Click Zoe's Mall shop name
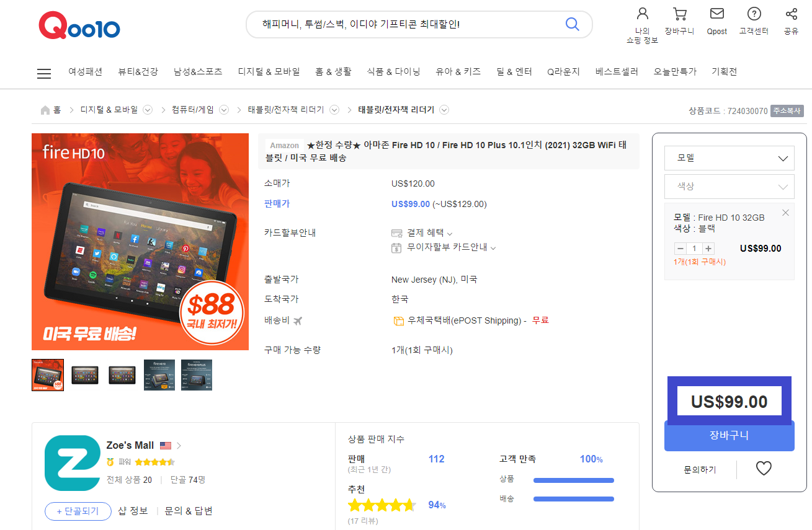 point(130,445)
